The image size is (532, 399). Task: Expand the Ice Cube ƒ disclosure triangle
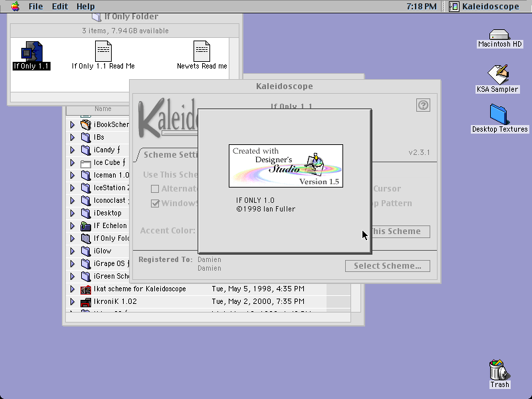tap(72, 162)
